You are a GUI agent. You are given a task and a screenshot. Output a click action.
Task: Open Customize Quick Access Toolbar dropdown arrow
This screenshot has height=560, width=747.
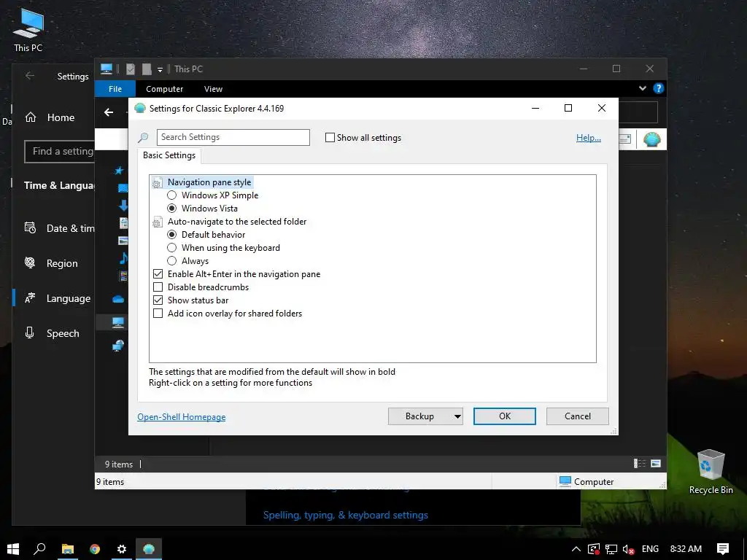point(160,69)
